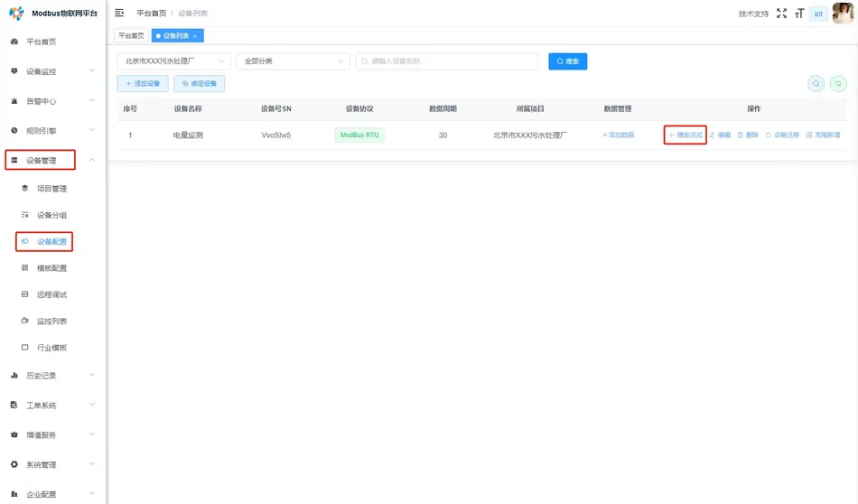This screenshot has width=858, height=504.
Task: Open the user avatar menu
Action: click(843, 14)
